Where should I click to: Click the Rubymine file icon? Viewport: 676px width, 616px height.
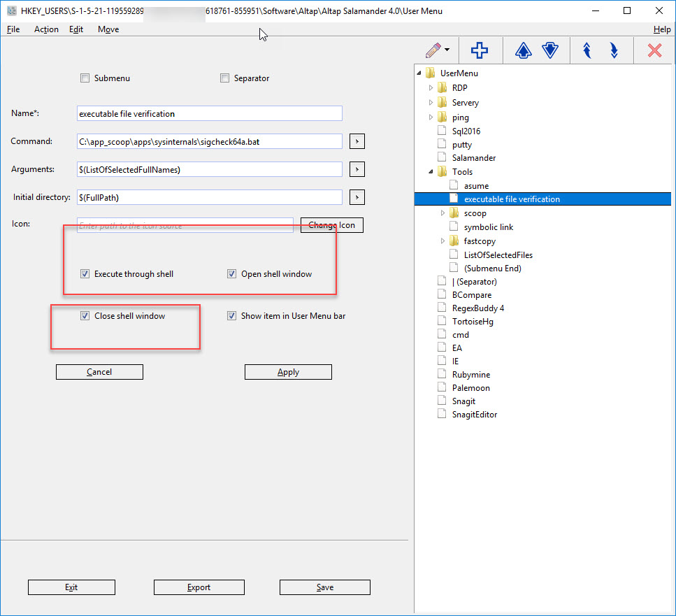click(442, 375)
